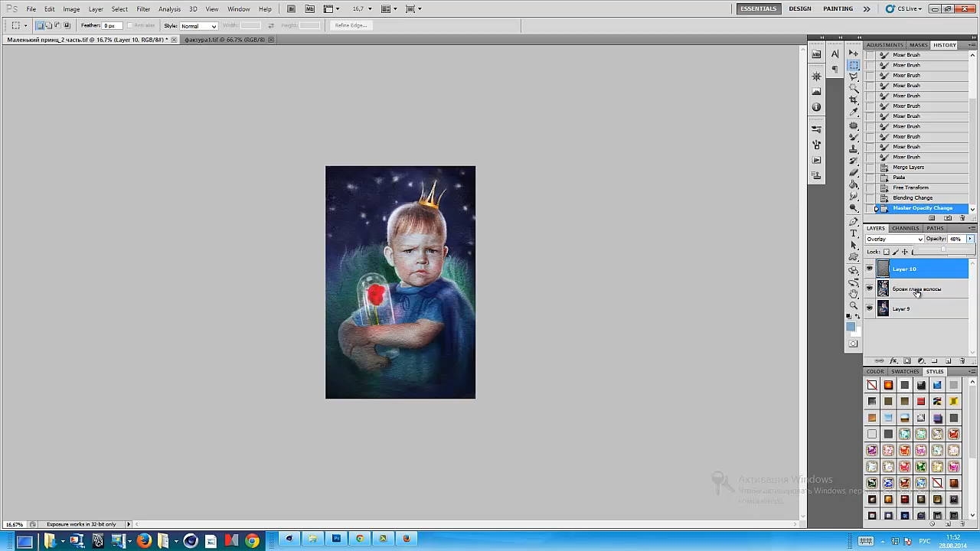
Task: Choose Add to selection mode
Action: 47,25
